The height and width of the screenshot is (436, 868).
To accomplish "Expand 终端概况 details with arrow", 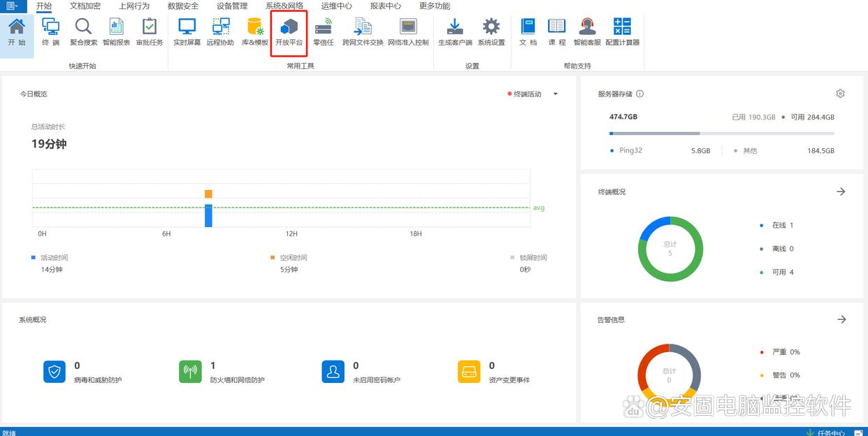I will [x=841, y=191].
